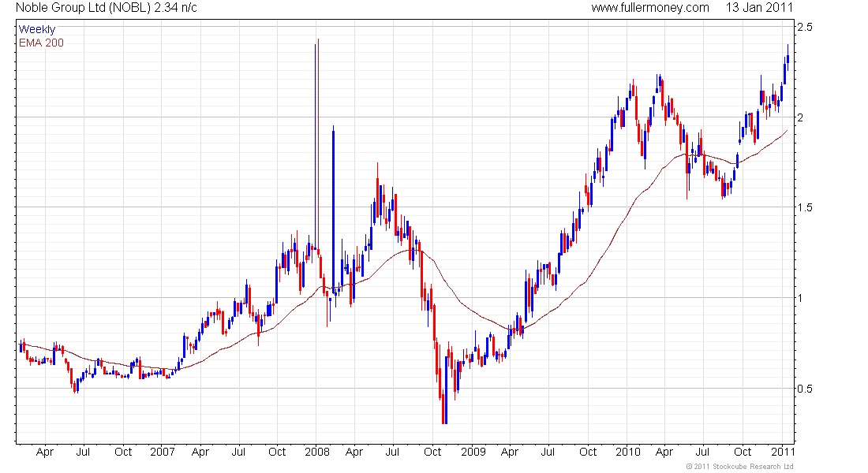The image size is (868, 473).
Task: Click the chart title 'Noble Group Ltd (NOBL) 2.34 n/c'
Action: click(x=107, y=8)
